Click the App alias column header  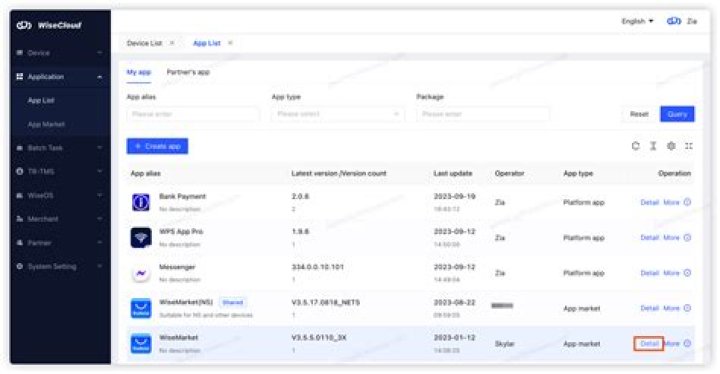pyautogui.click(x=146, y=173)
